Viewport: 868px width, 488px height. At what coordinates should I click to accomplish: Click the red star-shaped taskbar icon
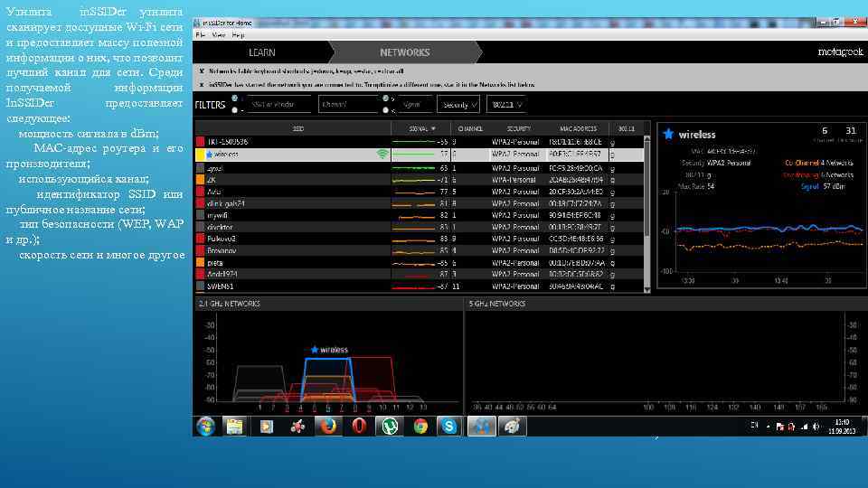click(x=297, y=427)
